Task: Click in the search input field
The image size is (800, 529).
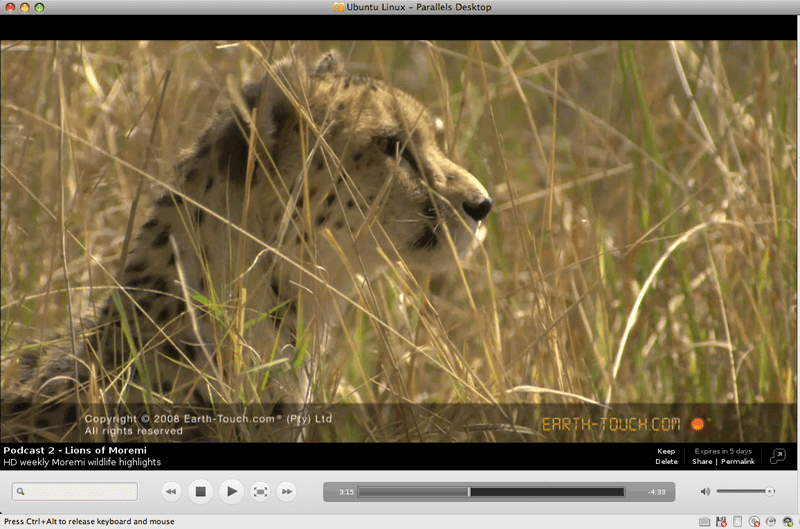Action: pyautogui.click(x=80, y=491)
